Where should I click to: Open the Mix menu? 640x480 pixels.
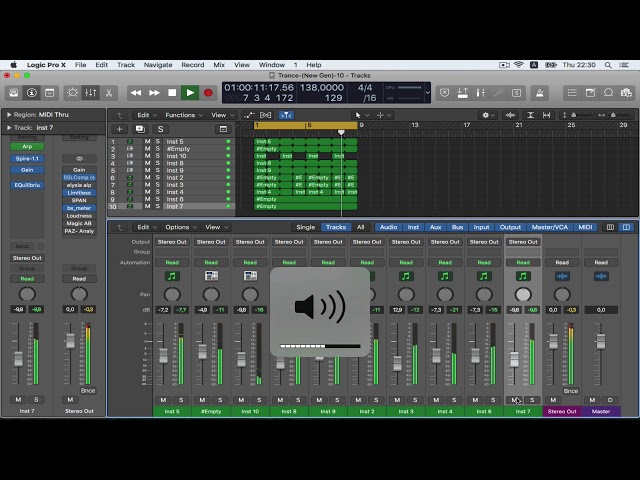coord(219,65)
